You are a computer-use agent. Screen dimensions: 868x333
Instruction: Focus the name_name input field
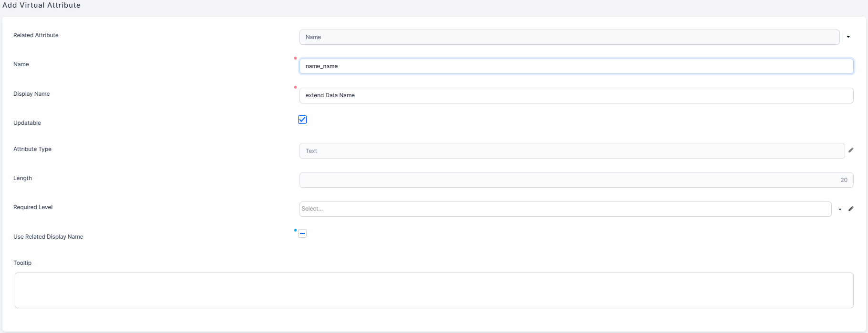(x=576, y=66)
